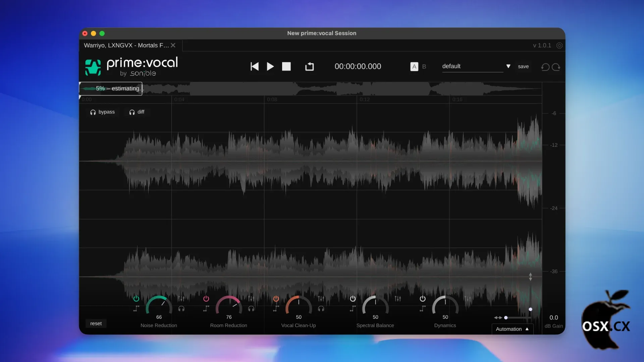The image size is (644, 362).
Task: Click the vertical zoom arrows icon
Action: (530, 277)
